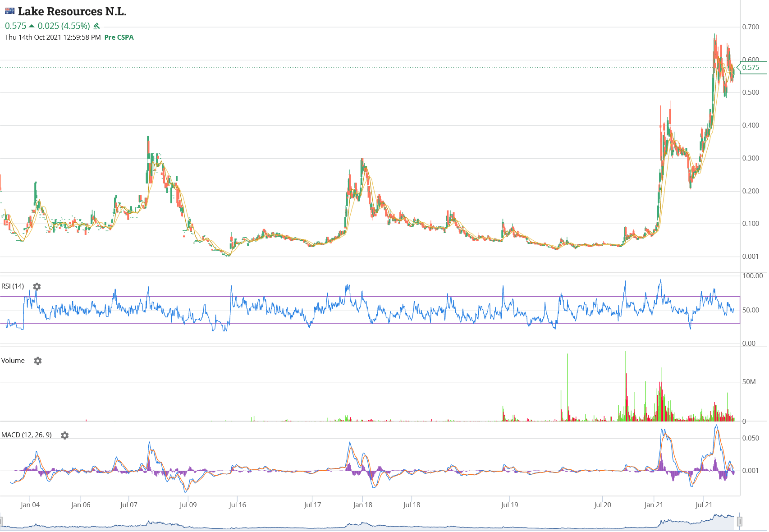Click the Lake Resources N.L. title

click(x=72, y=11)
